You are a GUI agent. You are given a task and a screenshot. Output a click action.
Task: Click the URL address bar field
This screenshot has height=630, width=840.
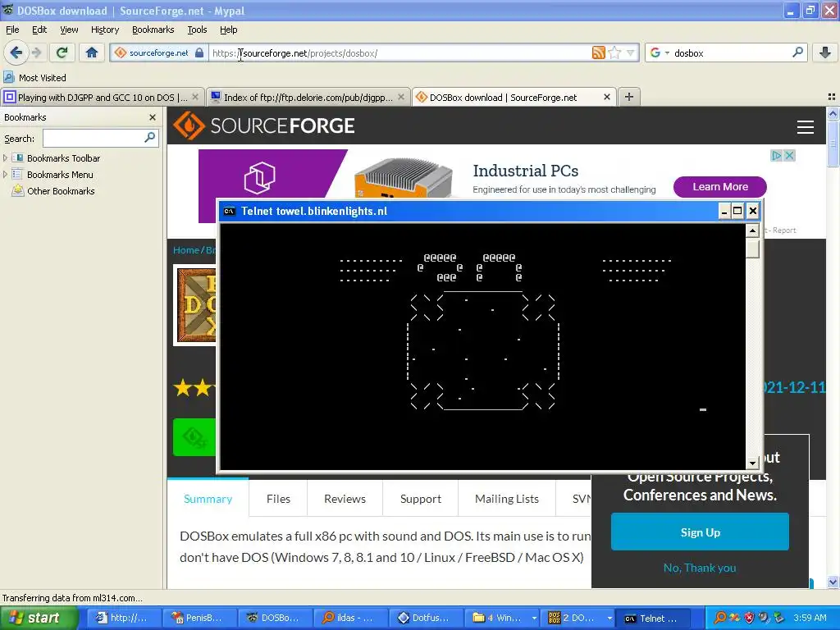pos(399,53)
